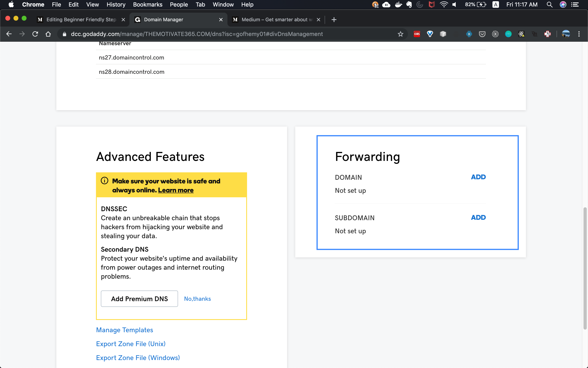Open the circular target extension icon
588x368 pixels.
click(x=495, y=34)
